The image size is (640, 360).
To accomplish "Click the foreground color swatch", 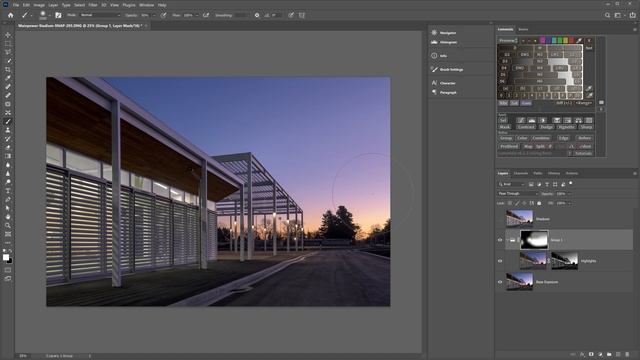I will [6, 257].
